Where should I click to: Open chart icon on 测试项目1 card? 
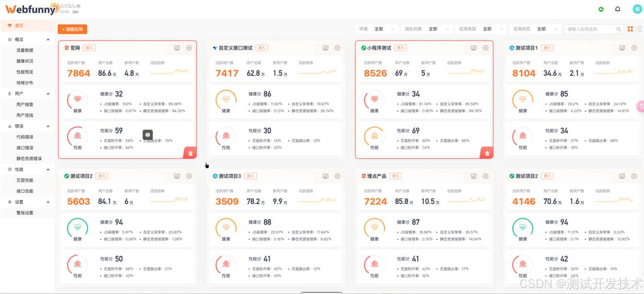coord(622,48)
